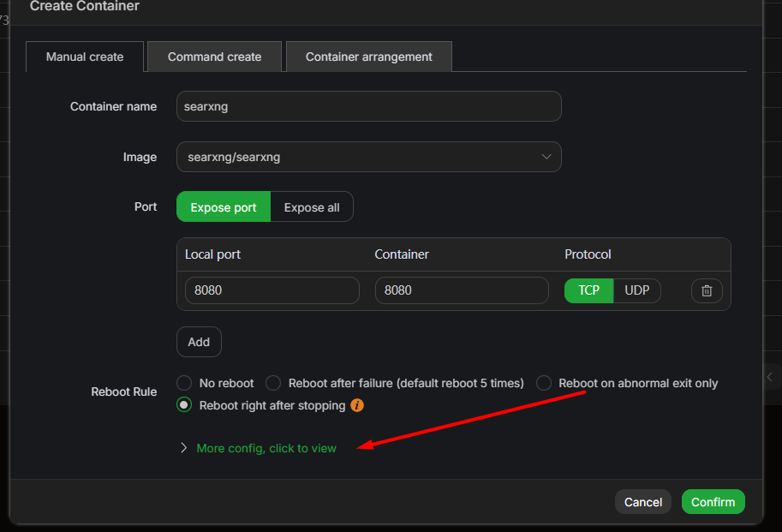Select Reboot on abnormal exit only

[543, 383]
